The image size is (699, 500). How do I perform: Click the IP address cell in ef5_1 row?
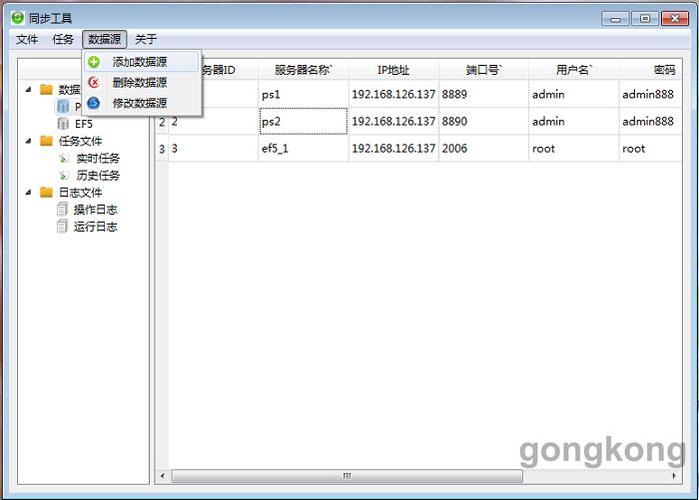pos(394,148)
